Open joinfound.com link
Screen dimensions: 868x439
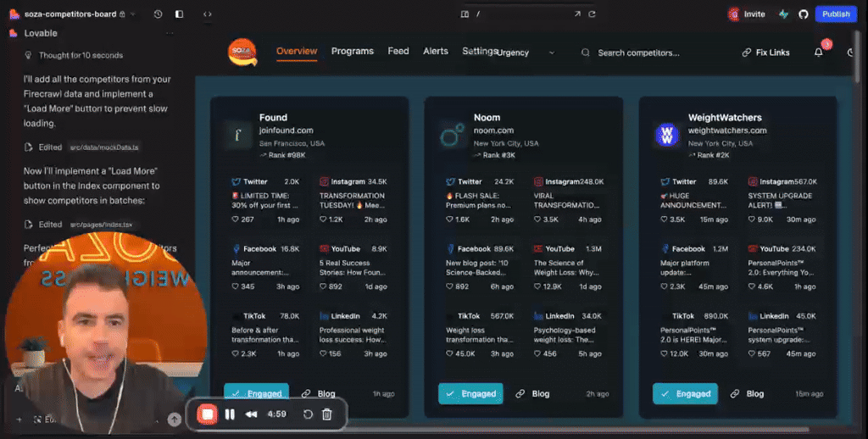click(287, 131)
